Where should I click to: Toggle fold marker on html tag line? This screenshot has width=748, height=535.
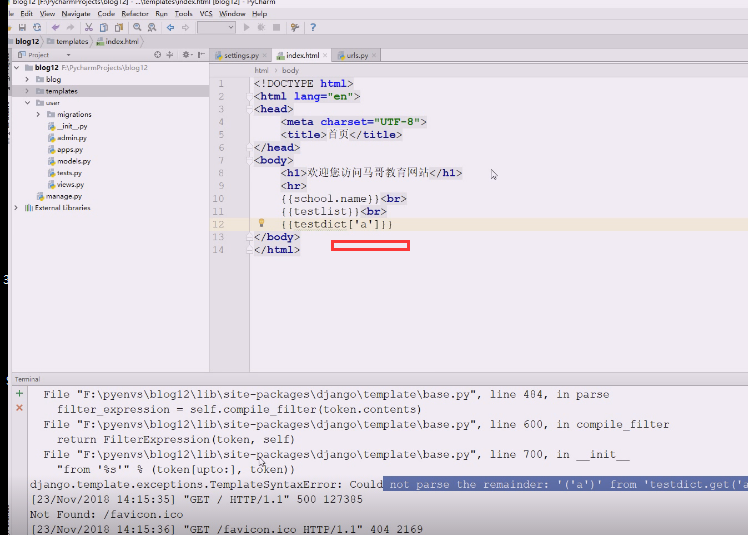(x=249, y=96)
